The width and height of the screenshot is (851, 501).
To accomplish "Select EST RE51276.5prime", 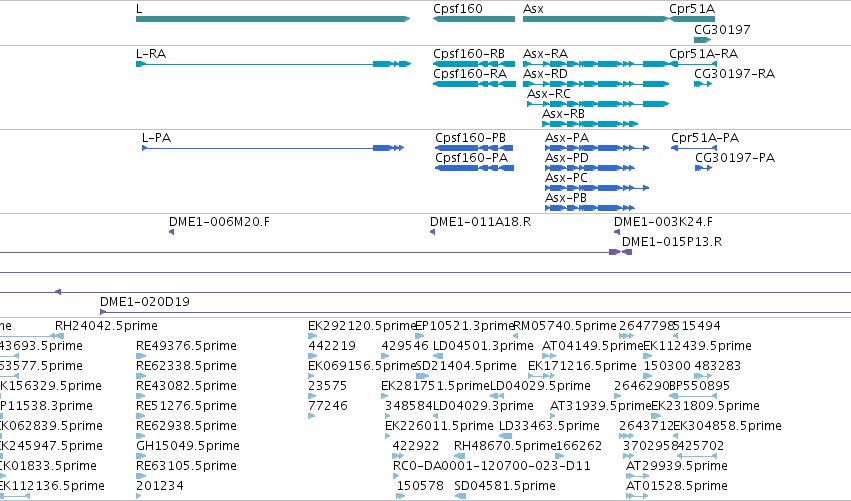I will coord(141,416).
